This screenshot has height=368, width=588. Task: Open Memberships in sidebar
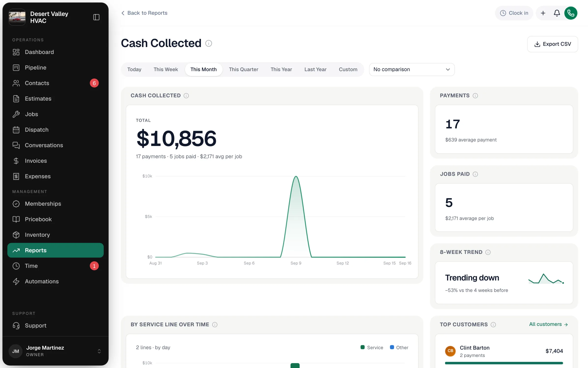(x=55, y=204)
